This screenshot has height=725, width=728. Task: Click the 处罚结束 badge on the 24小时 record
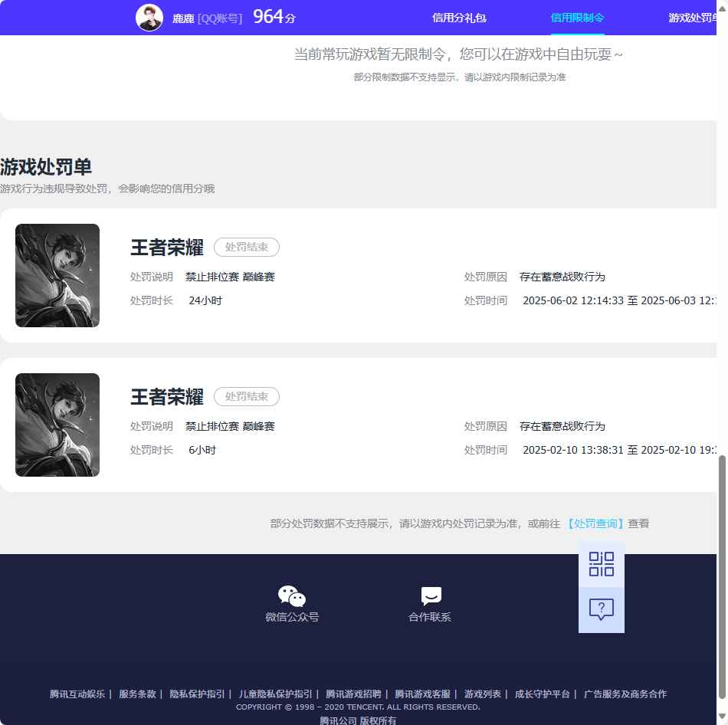(247, 247)
